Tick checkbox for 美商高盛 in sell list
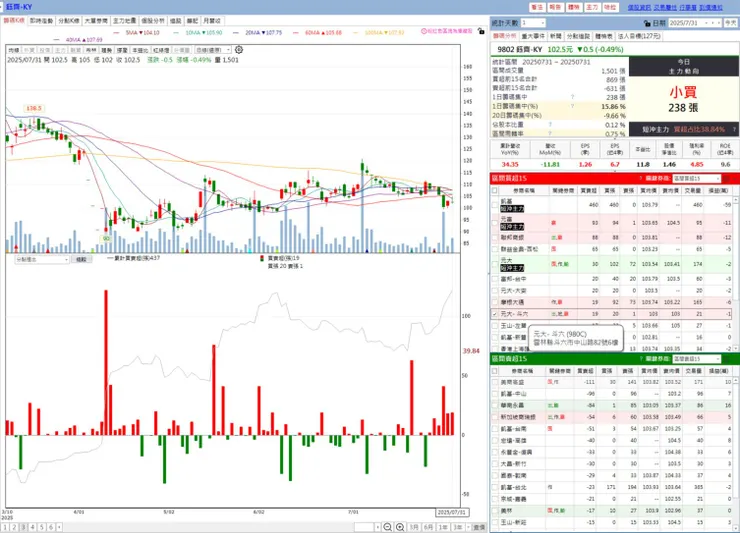 (495, 382)
